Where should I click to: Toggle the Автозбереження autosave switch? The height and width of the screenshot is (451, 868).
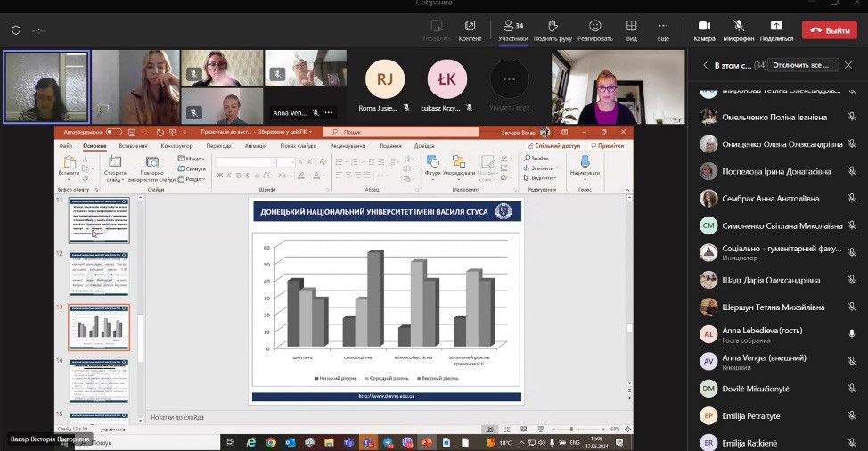(x=114, y=132)
